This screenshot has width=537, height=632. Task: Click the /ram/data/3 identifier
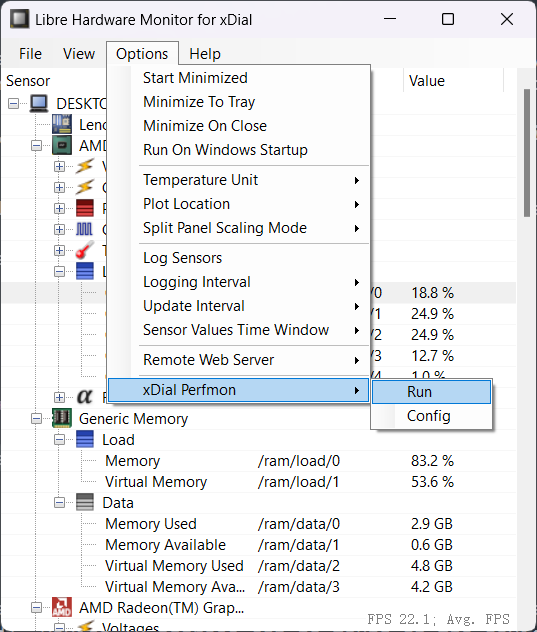click(299, 587)
